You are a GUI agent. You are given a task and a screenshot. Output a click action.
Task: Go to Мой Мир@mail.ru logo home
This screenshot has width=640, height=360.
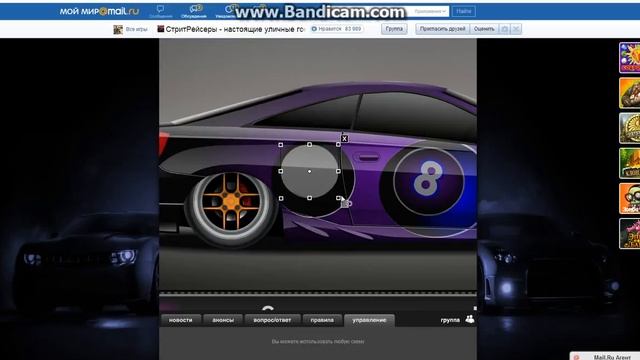[99, 11]
